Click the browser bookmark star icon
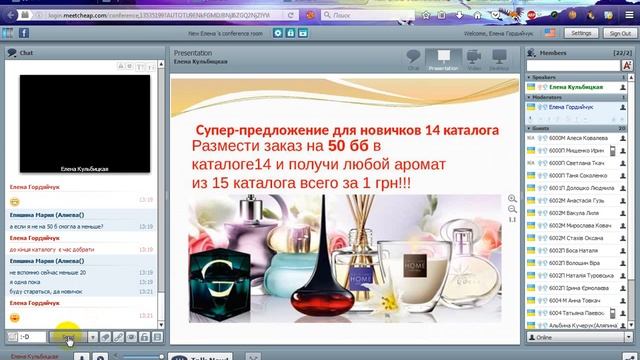 [x=426, y=16]
